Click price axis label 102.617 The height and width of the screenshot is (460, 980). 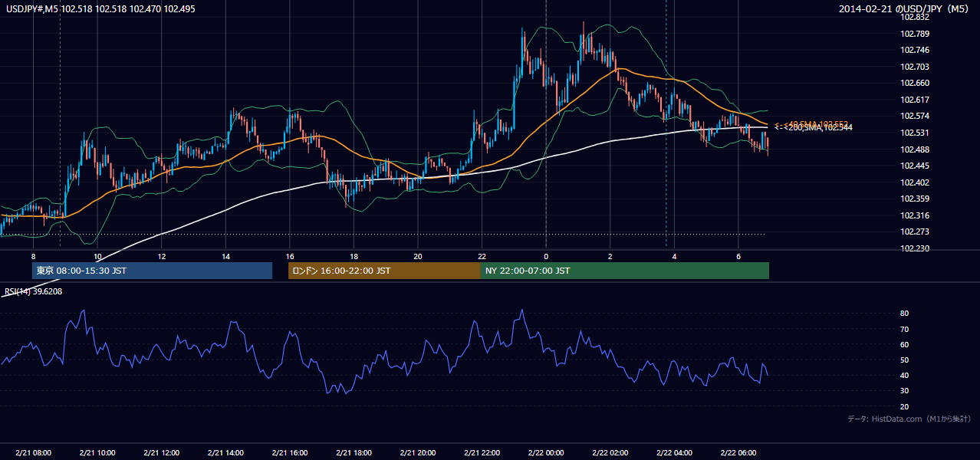coord(915,100)
